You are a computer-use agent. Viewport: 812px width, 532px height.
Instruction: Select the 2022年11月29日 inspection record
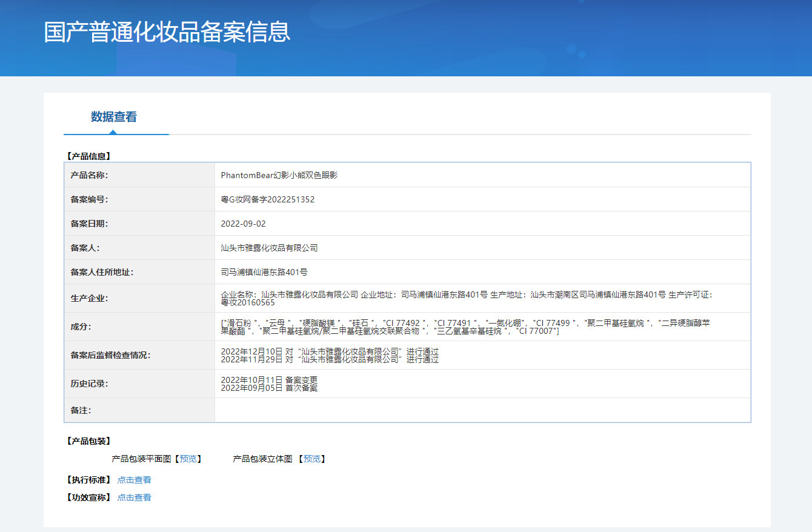(330, 359)
